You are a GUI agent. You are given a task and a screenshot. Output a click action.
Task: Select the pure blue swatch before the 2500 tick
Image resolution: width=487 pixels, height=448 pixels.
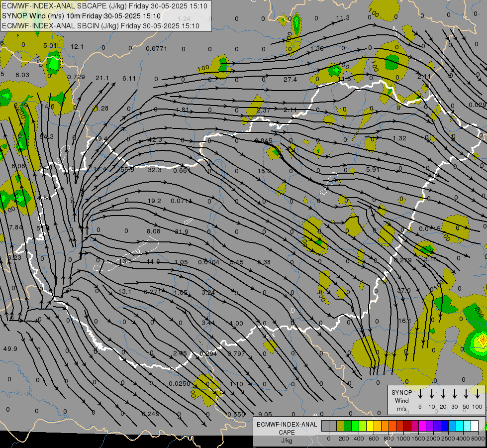(x=445, y=426)
